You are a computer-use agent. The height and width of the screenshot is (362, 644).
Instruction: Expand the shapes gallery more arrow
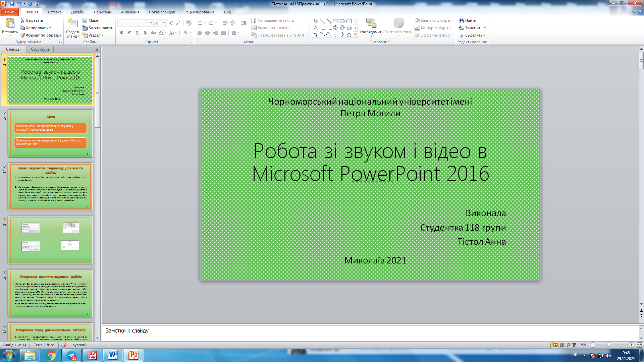[356, 35]
